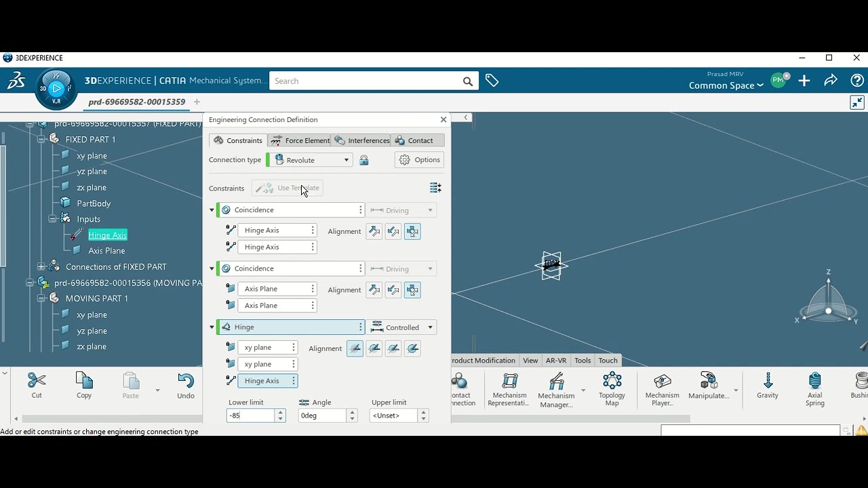Select Axis Plane in the tree

106,251
